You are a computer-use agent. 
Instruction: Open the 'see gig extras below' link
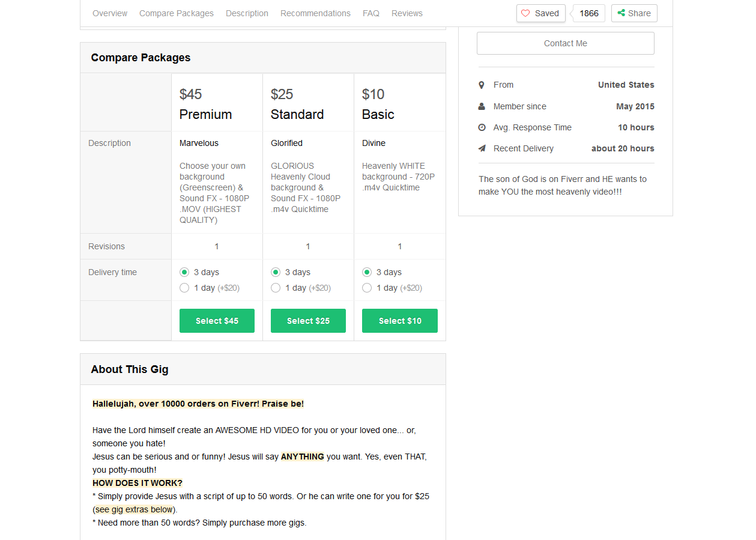point(134,509)
